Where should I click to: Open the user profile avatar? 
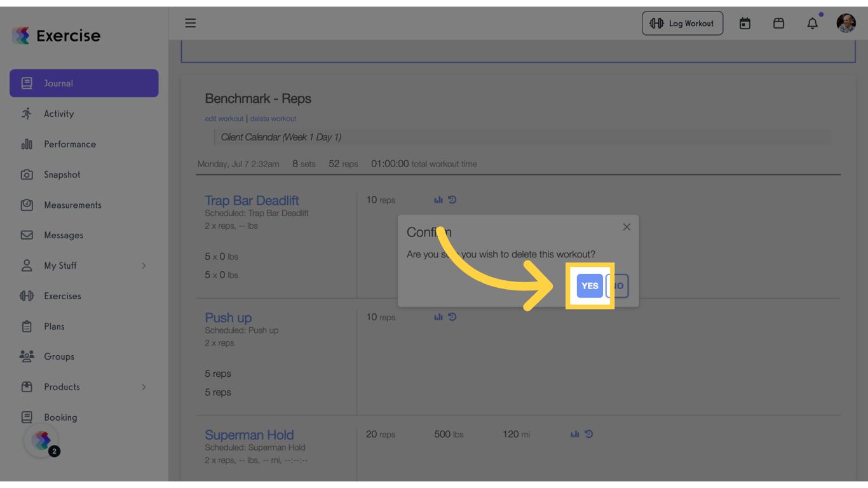[x=846, y=24]
